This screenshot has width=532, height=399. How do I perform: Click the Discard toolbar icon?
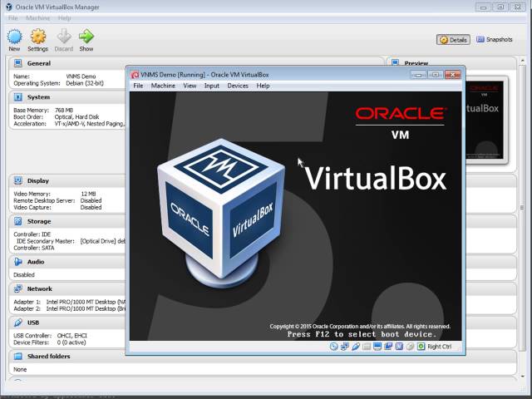(x=63, y=37)
